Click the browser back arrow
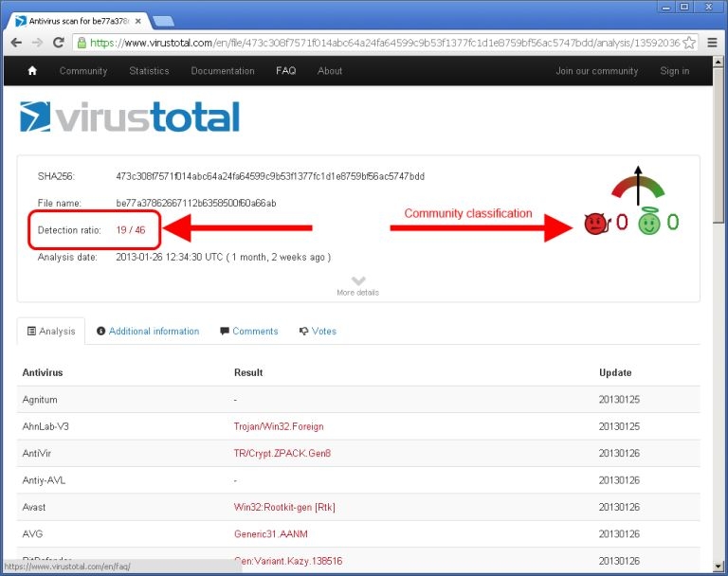Image resolution: width=728 pixels, height=576 pixels. [x=16, y=43]
